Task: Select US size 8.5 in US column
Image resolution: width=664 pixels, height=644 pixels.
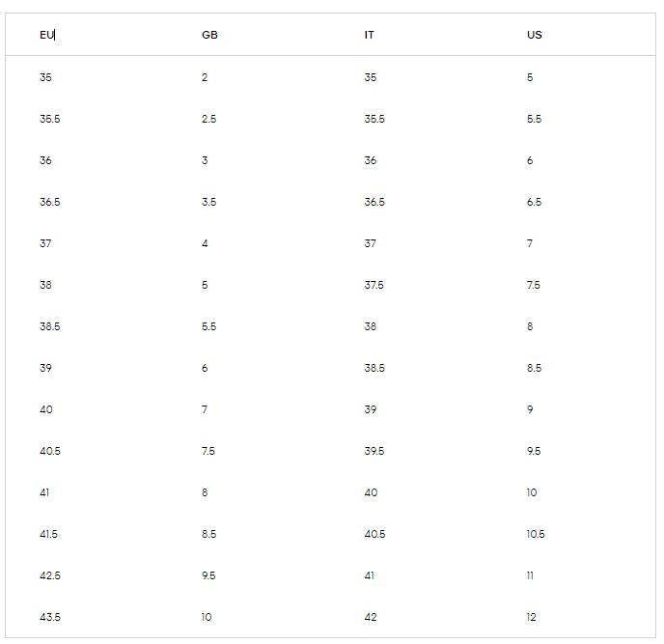Action: click(x=534, y=368)
